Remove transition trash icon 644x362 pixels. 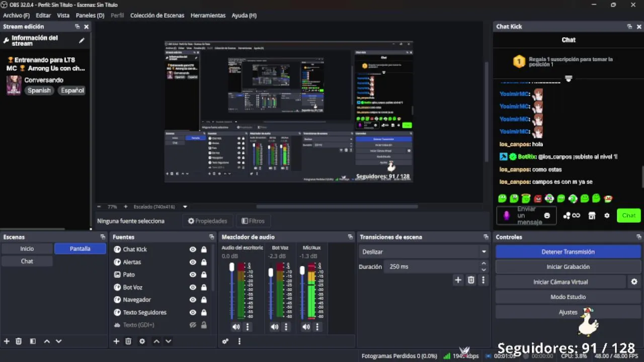pos(471,280)
